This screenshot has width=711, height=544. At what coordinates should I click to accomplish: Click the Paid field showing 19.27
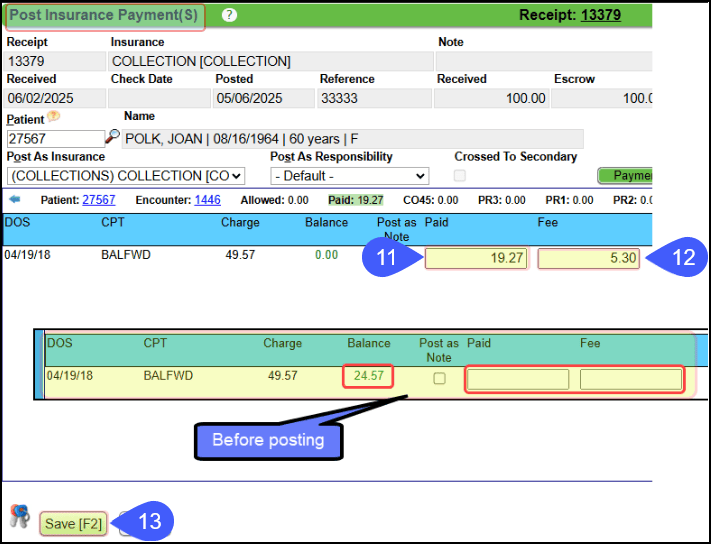tap(475, 259)
